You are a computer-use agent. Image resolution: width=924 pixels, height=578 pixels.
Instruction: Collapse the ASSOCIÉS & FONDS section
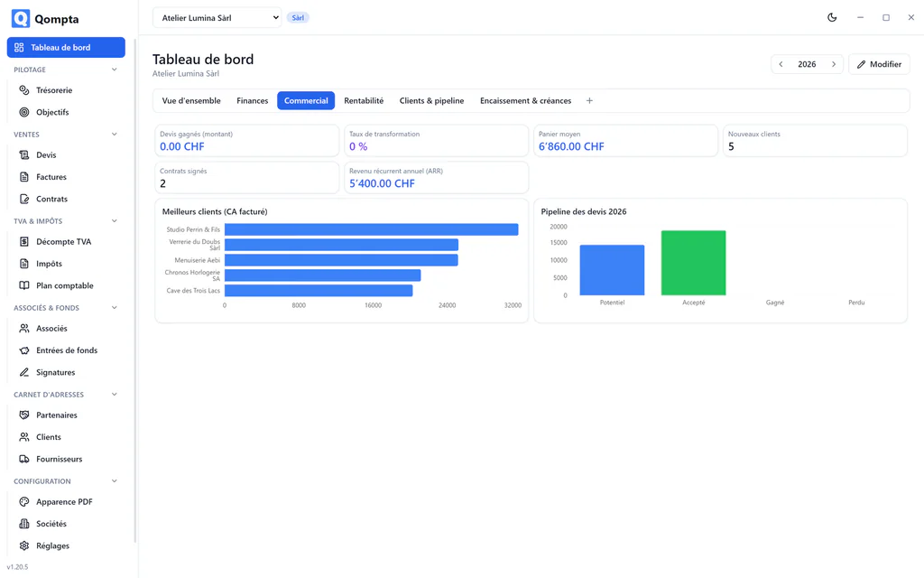click(x=115, y=308)
